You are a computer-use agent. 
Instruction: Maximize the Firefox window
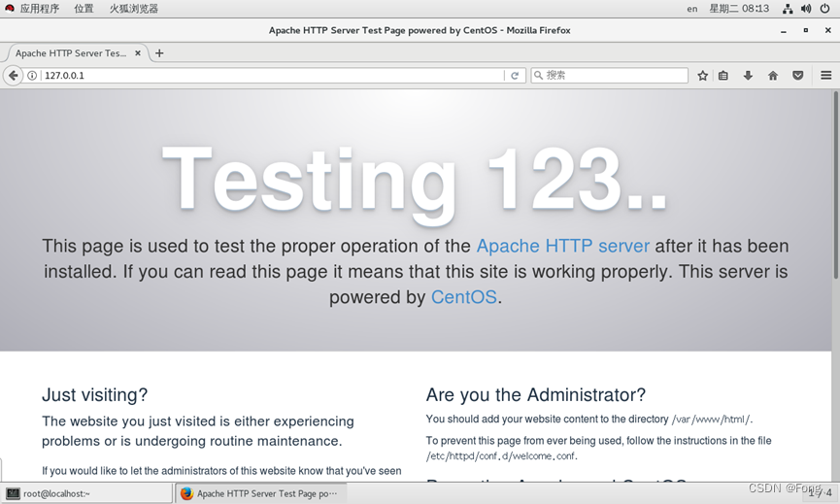point(806,30)
